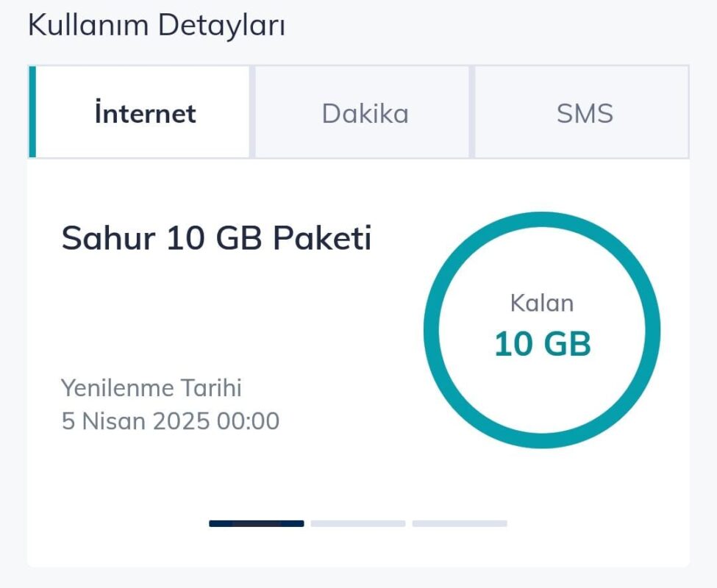Open the Dakika usage tab
This screenshot has height=588, width=717.
click(365, 113)
